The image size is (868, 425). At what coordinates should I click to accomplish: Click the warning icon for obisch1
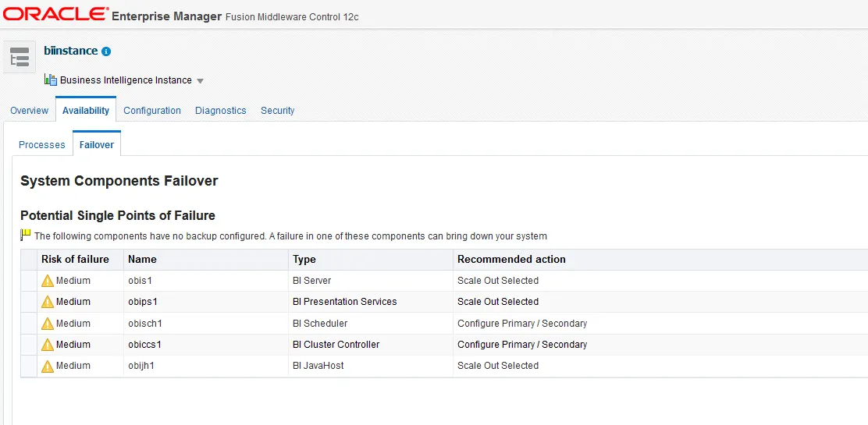[x=48, y=324]
